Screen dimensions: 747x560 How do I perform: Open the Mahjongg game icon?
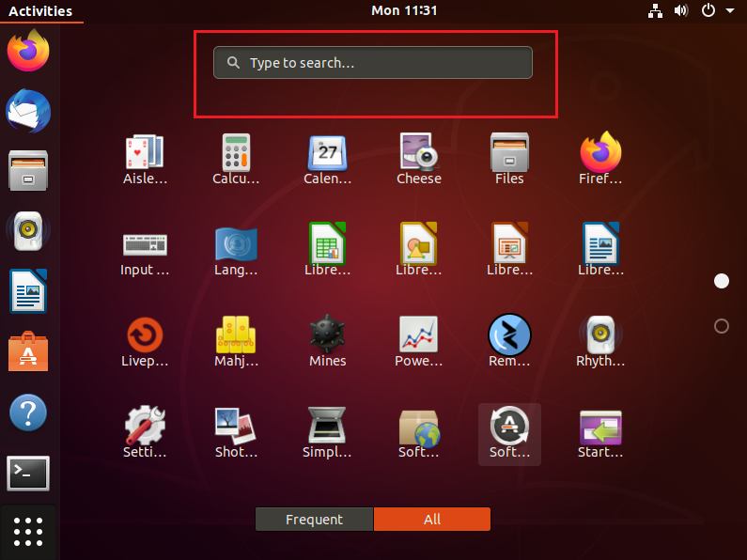(x=236, y=340)
